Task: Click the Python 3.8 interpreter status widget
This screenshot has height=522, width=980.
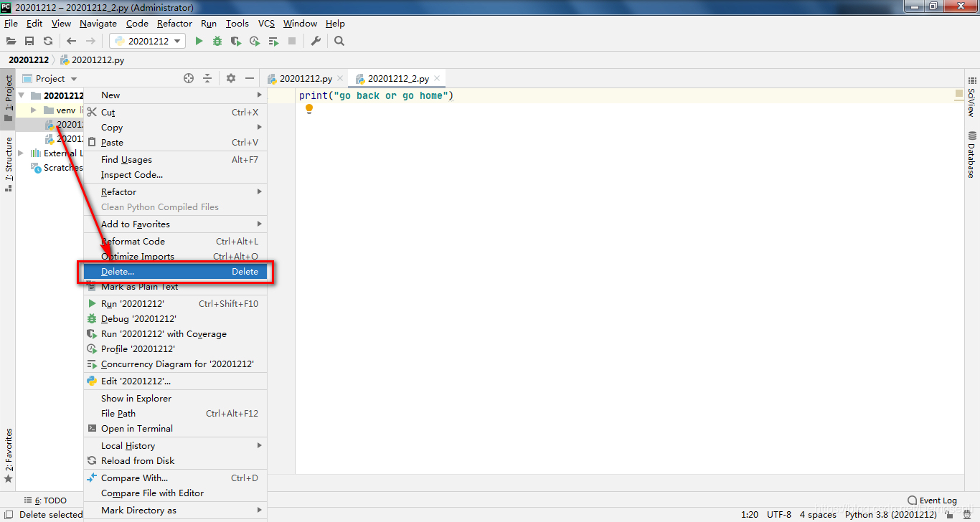Action: click(890, 515)
